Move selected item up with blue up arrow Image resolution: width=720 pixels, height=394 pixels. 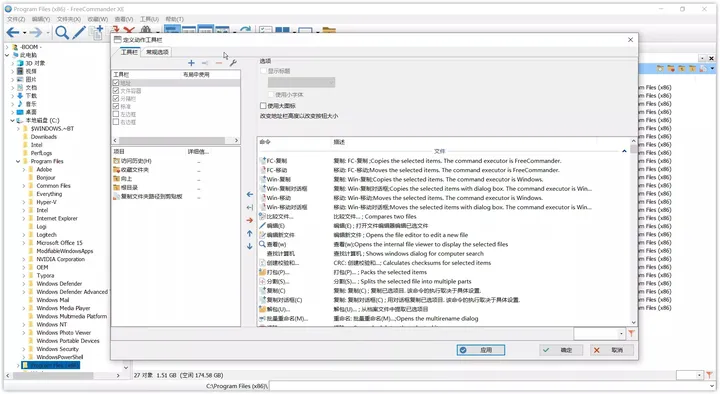click(x=249, y=234)
